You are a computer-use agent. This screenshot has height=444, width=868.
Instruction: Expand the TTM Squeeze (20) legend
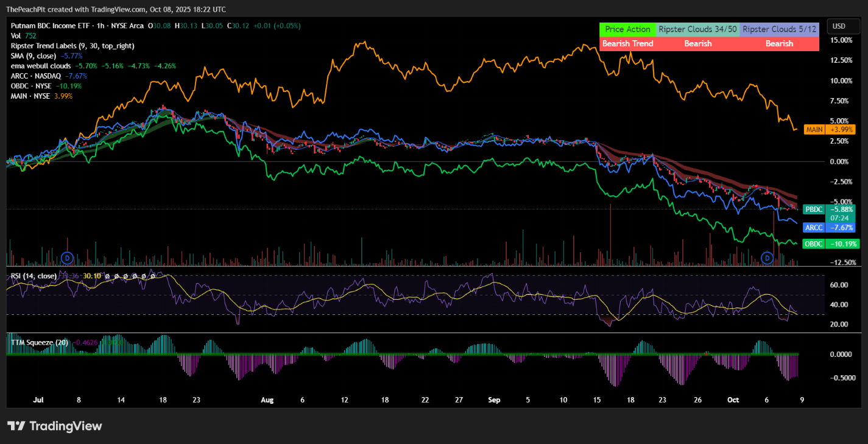(x=40, y=342)
